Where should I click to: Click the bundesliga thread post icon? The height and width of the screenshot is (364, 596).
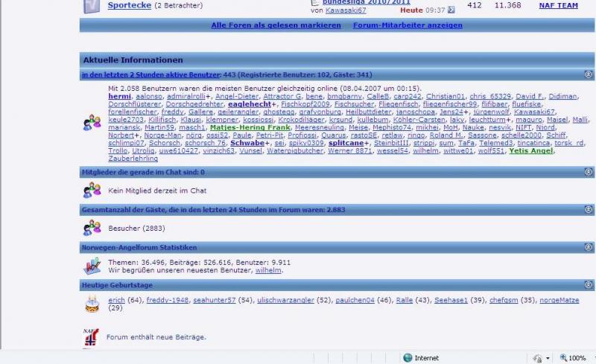(315, 3)
